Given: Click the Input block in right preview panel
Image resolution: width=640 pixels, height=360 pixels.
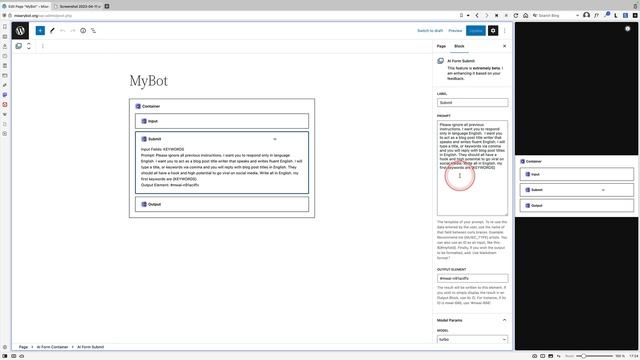Looking at the screenshot, I should point(576,174).
